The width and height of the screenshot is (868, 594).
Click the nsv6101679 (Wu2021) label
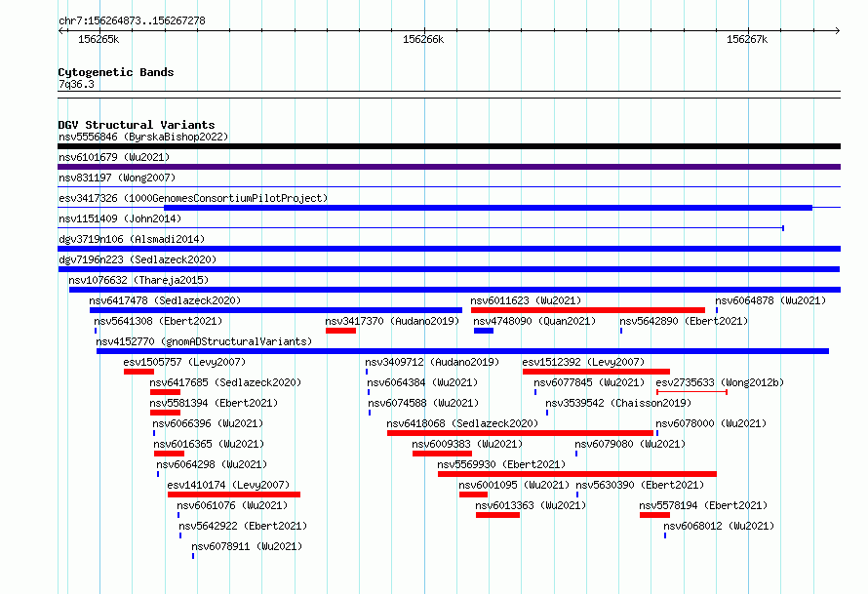pyautogui.click(x=114, y=157)
